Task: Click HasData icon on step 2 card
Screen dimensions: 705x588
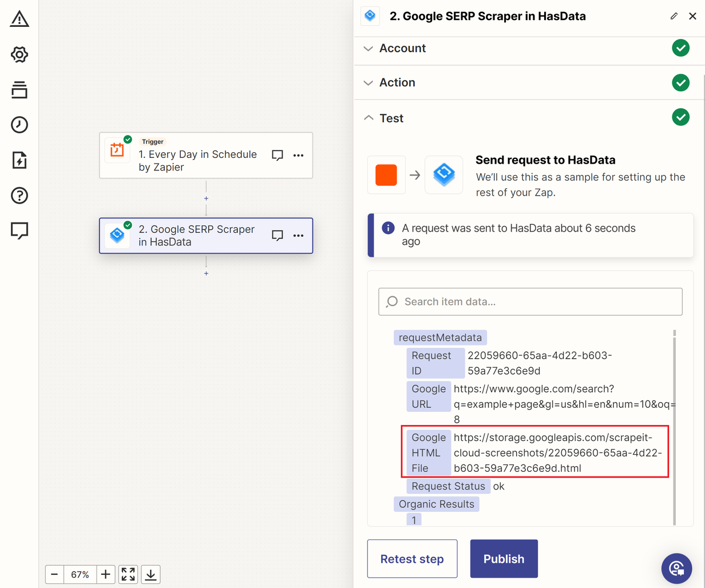Action: click(x=117, y=235)
